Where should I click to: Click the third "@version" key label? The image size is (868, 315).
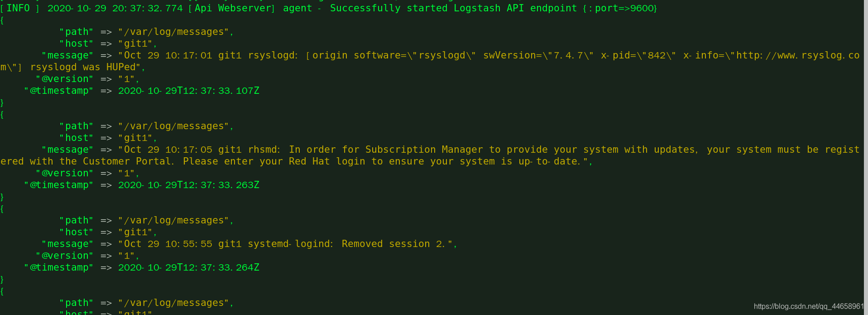point(64,256)
